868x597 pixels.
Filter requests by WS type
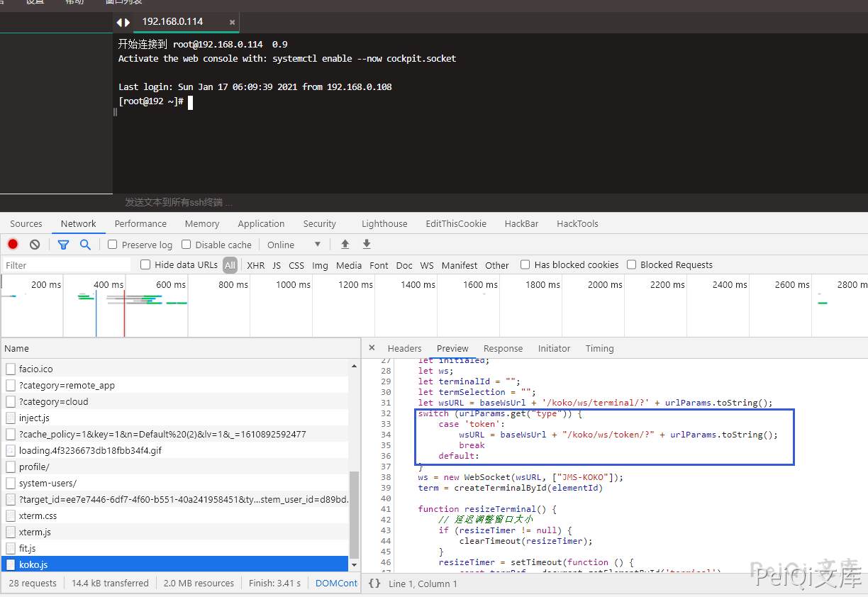(426, 265)
